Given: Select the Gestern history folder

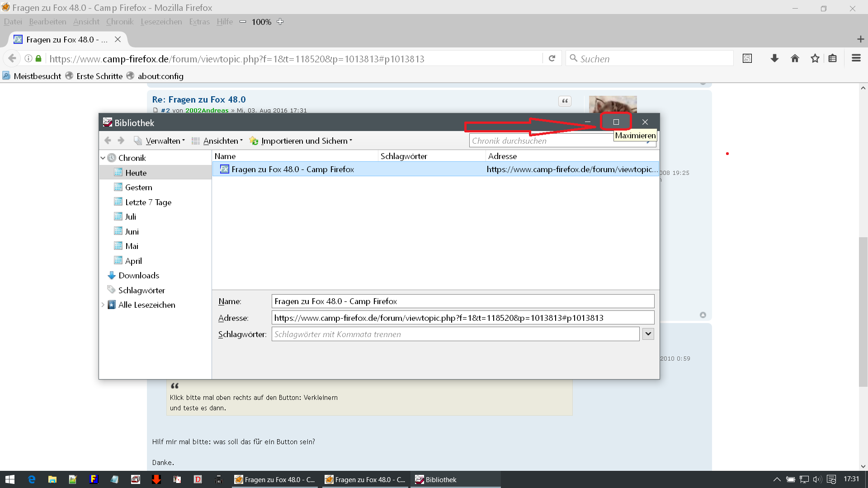Looking at the screenshot, I should 138,188.
